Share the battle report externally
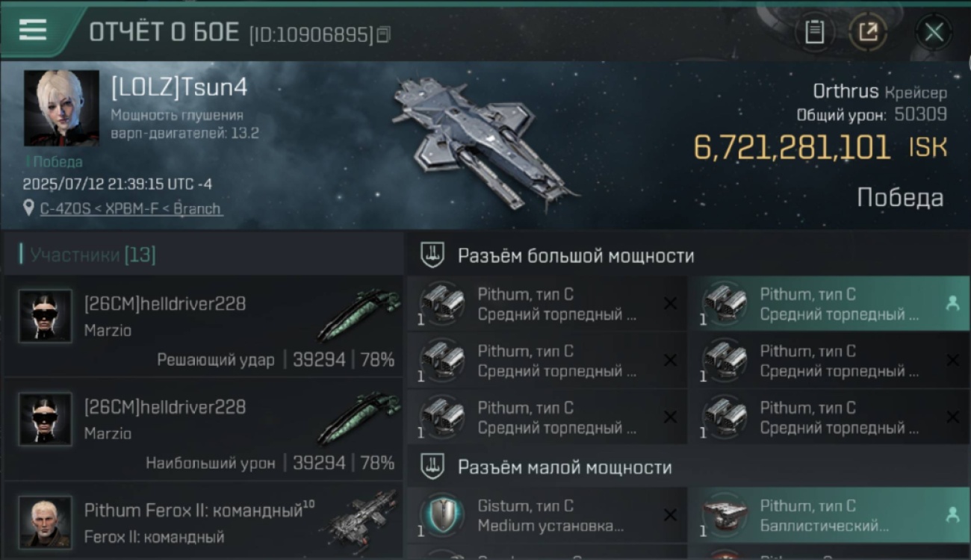Viewport: 971px width, 560px height. coord(868,31)
